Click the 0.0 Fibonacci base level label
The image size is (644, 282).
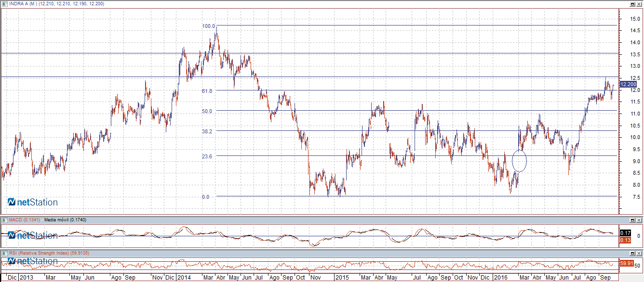click(x=205, y=196)
